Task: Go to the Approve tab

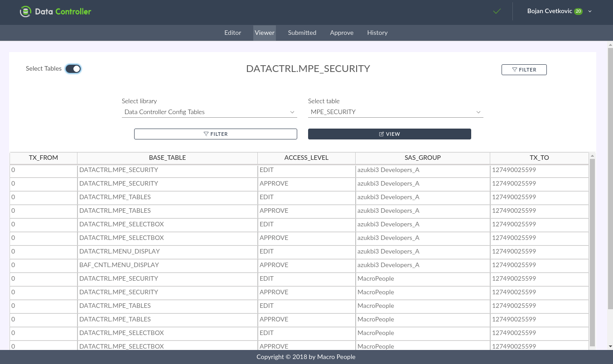Action: (342, 33)
